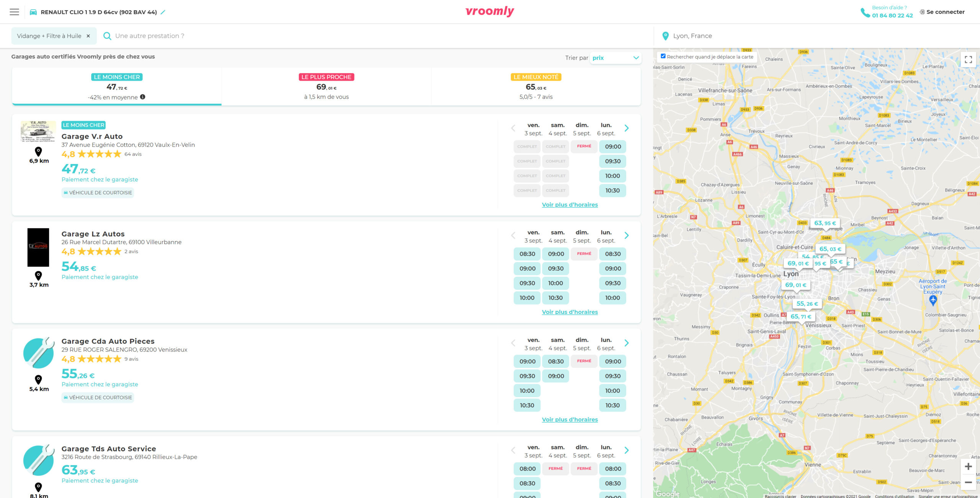Screen dimensions: 980x498
Task: Zoom in on the map
Action: click(x=968, y=466)
